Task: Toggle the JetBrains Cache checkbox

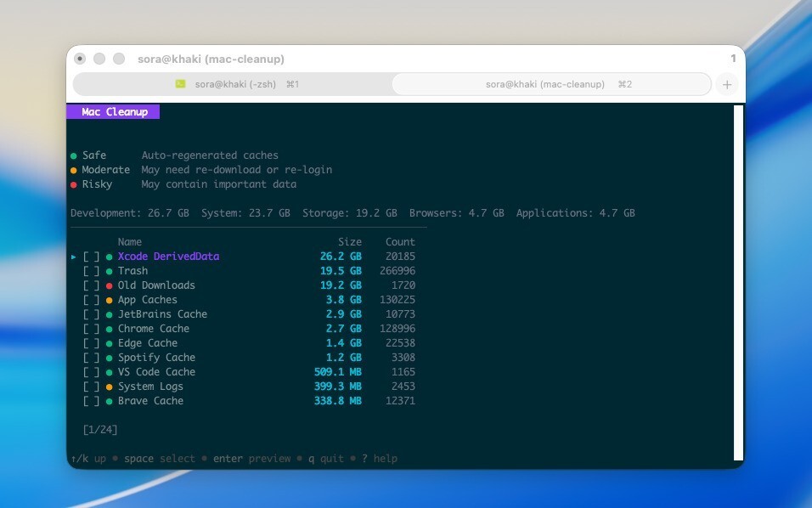Action: [x=91, y=314]
